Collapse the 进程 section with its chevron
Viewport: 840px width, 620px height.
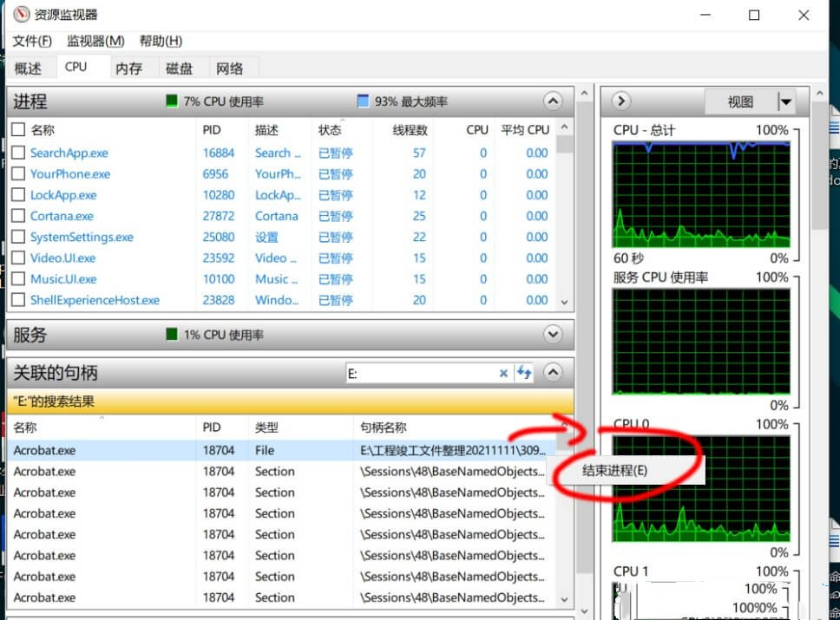tap(554, 101)
